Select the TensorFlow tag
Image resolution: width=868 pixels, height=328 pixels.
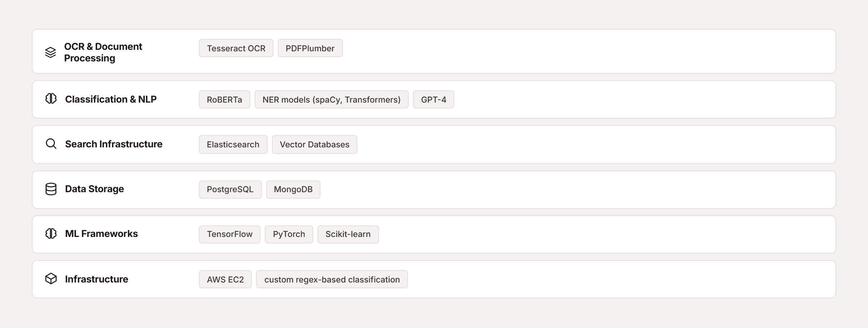tap(230, 234)
